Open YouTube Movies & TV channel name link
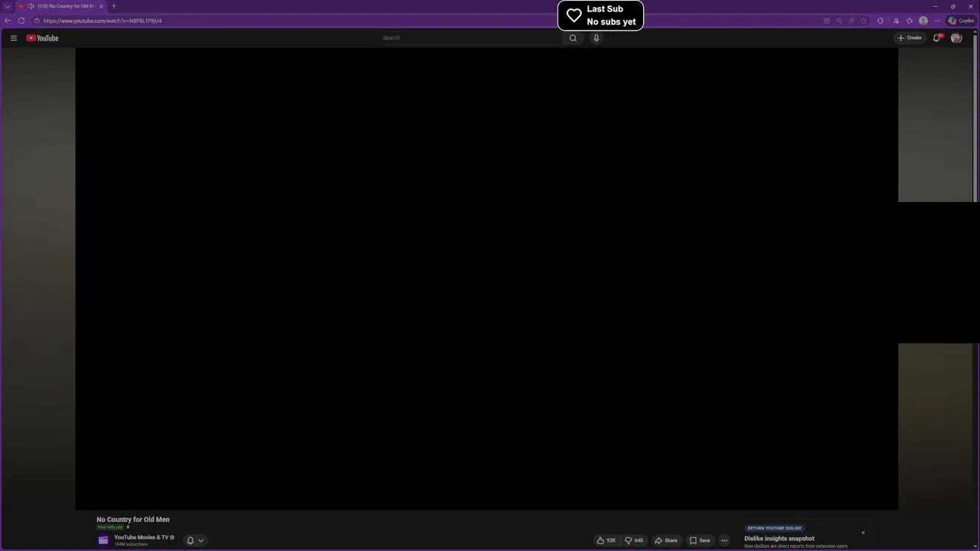 point(141,537)
